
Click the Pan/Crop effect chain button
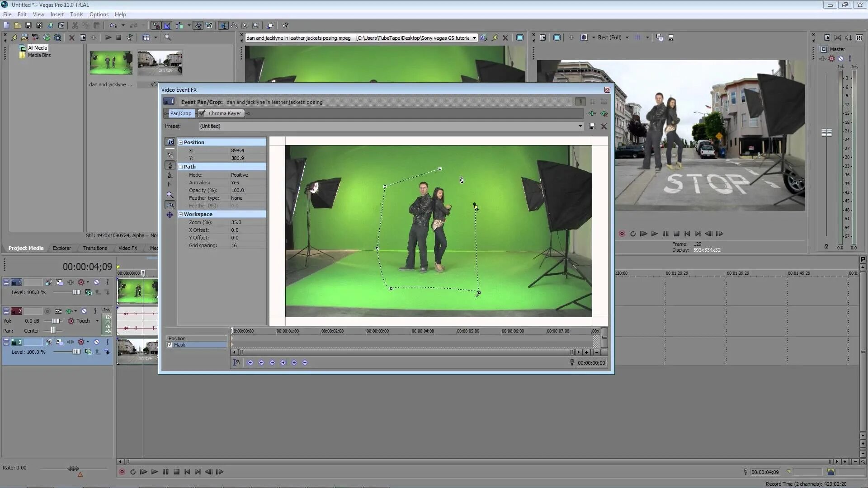point(180,113)
